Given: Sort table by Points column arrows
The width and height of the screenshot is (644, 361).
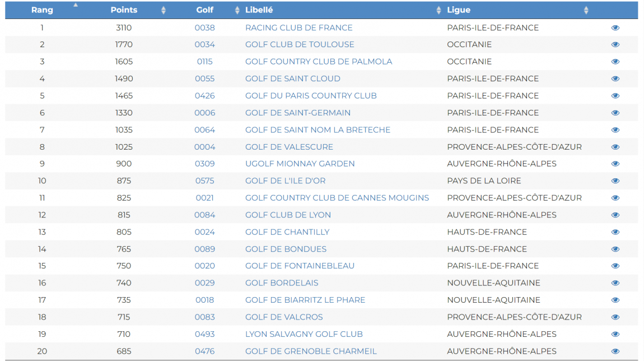Looking at the screenshot, I should (x=164, y=10).
